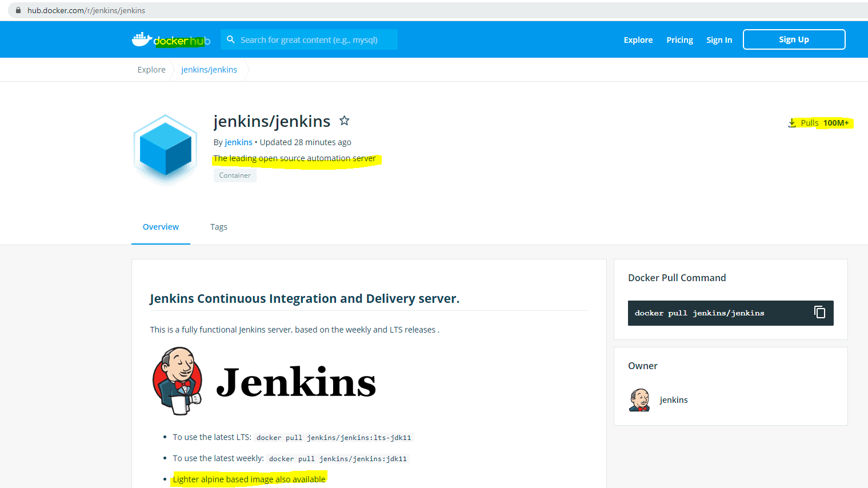Copy the docker pull command
868x488 pixels.
pyautogui.click(x=820, y=312)
